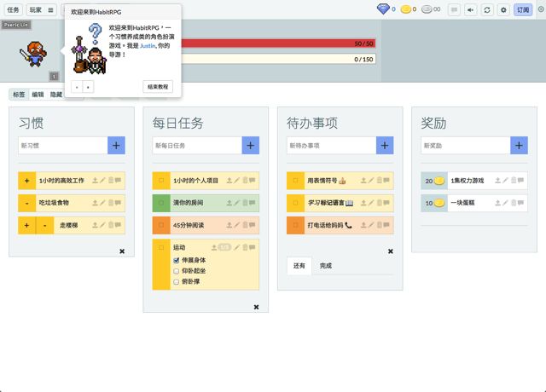Click the red health bar 50/50

pos(278,43)
